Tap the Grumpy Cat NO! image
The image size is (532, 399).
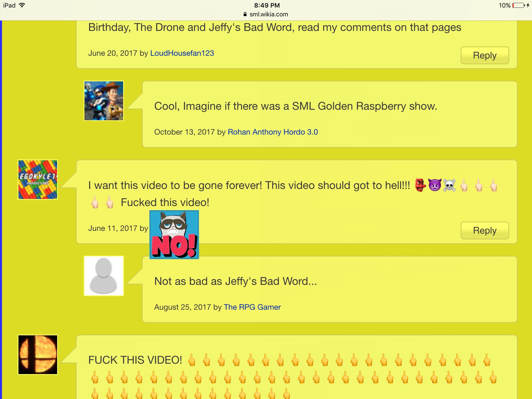point(174,235)
